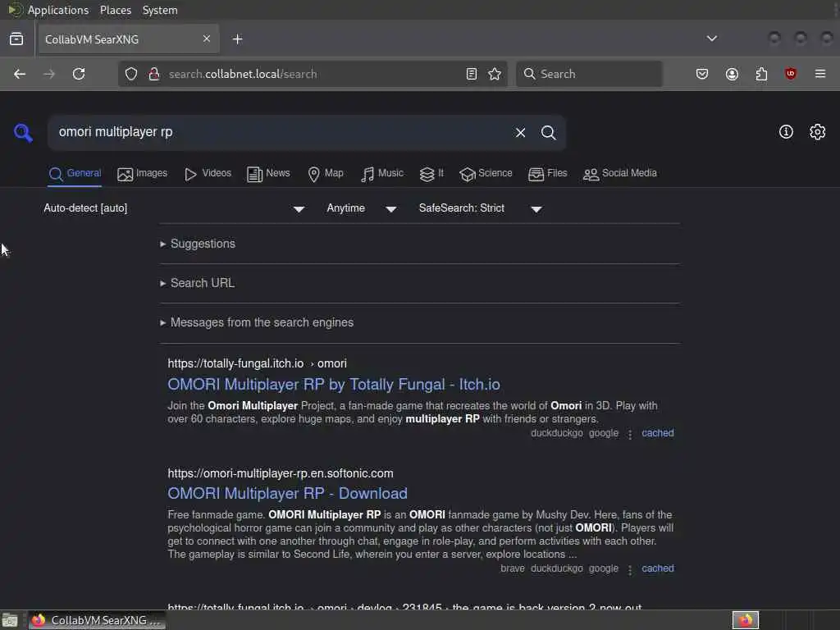Switch to the Videos category

click(208, 174)
